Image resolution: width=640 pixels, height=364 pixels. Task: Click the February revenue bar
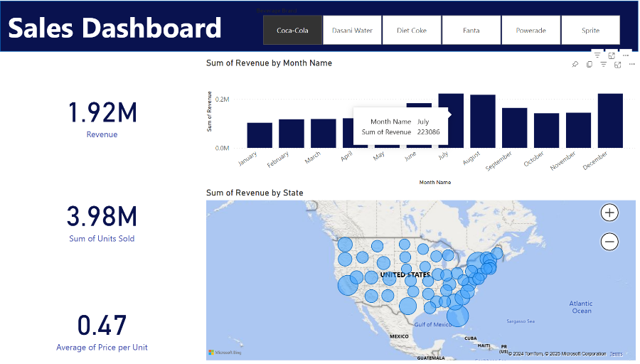pos(292,134)
